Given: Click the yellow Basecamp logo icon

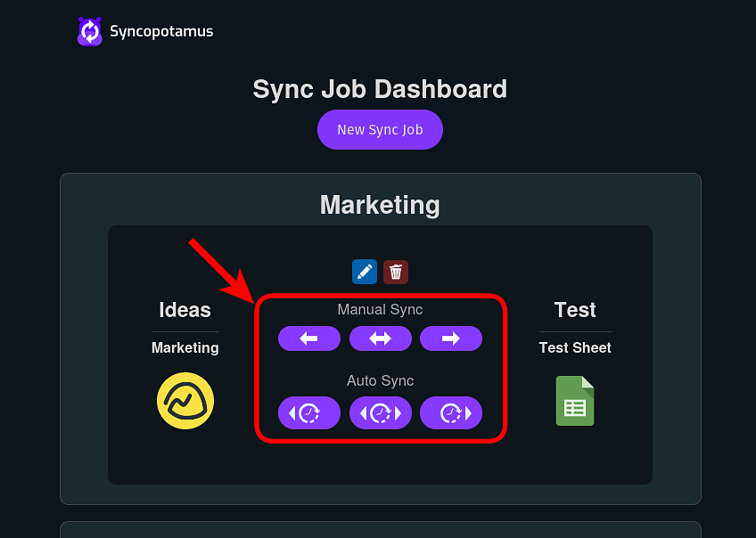Looking at the screenshot, I should [x=185, y=401].
